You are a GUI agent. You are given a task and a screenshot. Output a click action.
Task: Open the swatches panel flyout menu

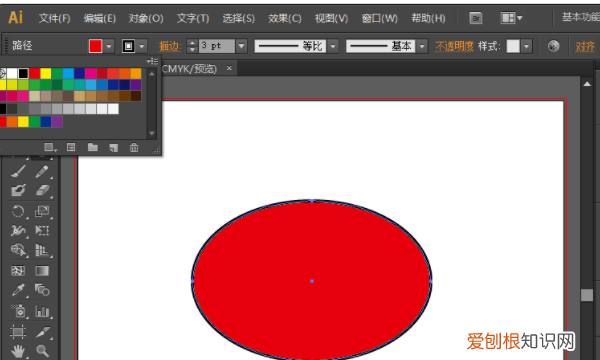[x=152, y=61]
